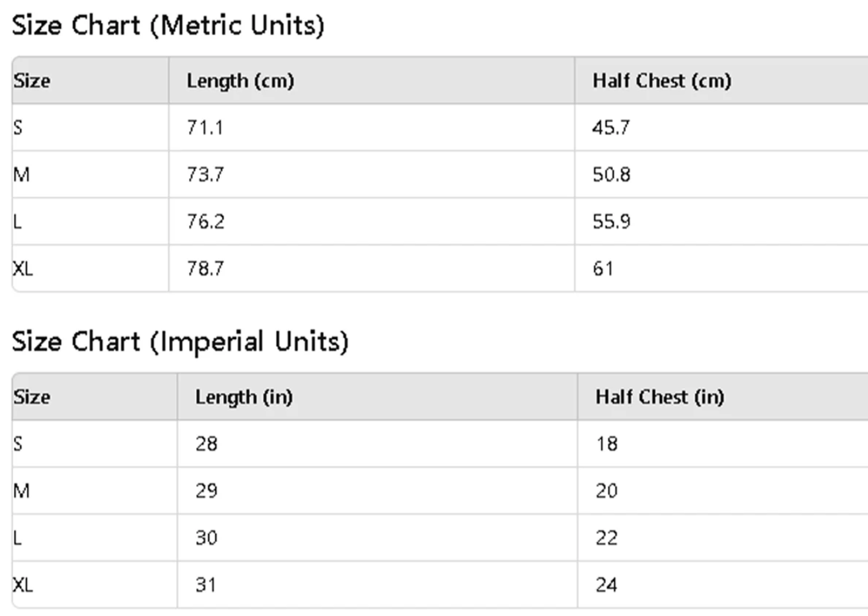The width and height of the screenshot is (868, 616).
Task: Select the 45.7 half chest cell
Action: 610,128
